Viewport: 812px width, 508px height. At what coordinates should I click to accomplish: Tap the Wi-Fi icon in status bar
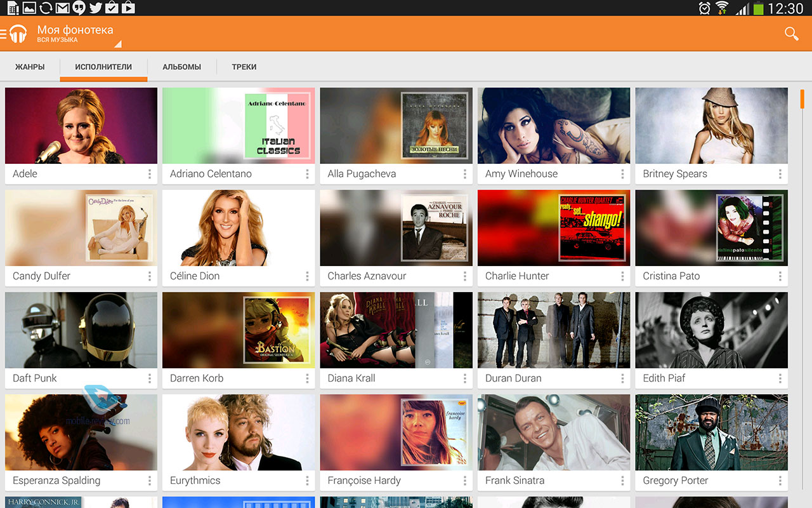pyautogui.click(x=722, y=8)
